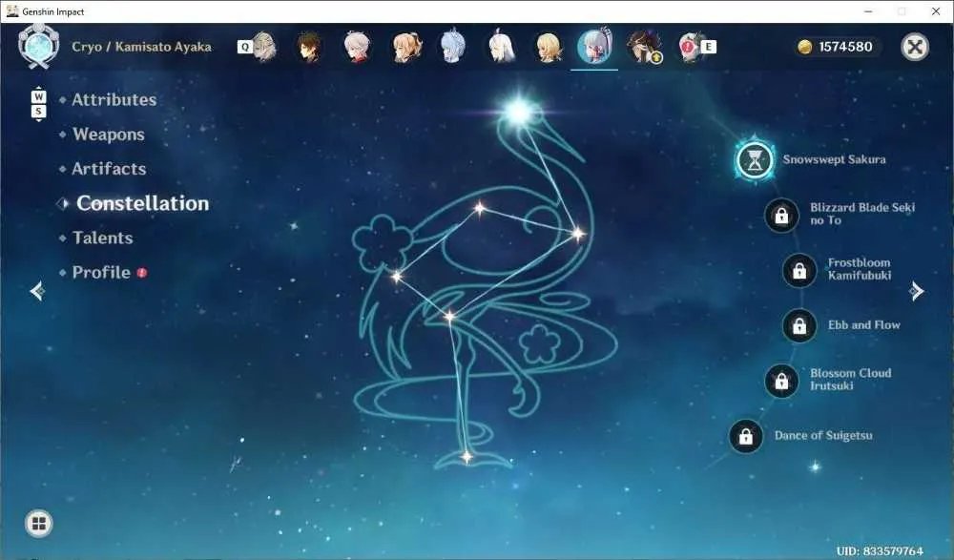
Task: Select the activated Snowswept Sakura constellation node
Action: click(x=755, y=160)
